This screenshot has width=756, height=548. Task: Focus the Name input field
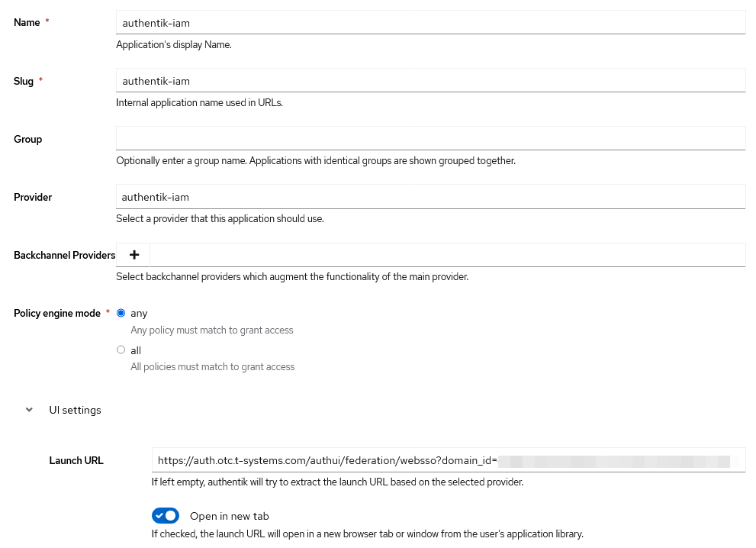tap(430, 23)
